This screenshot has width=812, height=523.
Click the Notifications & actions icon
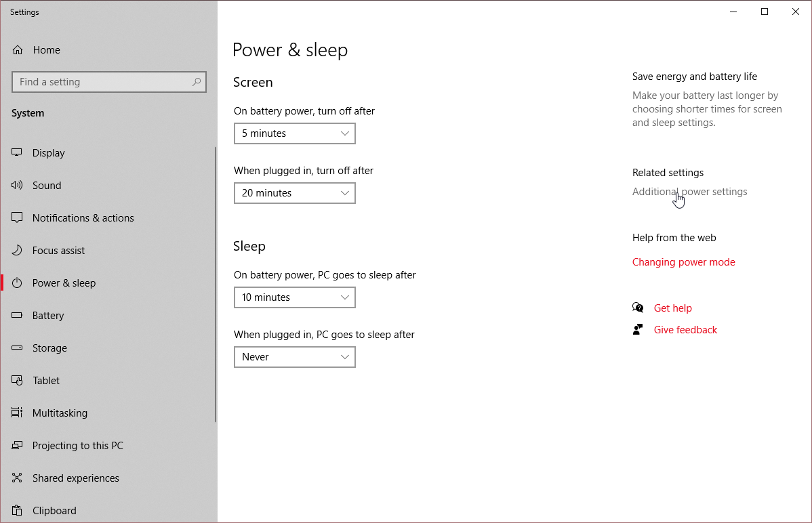pyautogui.click(x=16, y=217)
